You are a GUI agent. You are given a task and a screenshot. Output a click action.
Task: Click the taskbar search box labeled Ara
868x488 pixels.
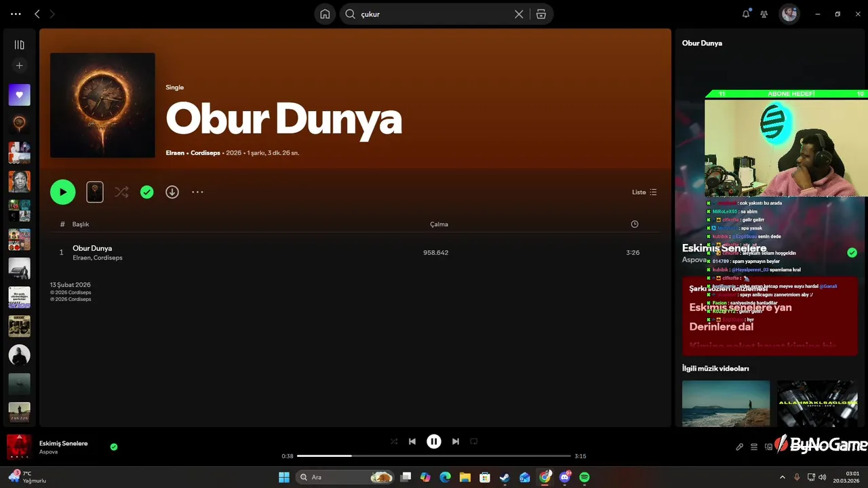point(346,477)
